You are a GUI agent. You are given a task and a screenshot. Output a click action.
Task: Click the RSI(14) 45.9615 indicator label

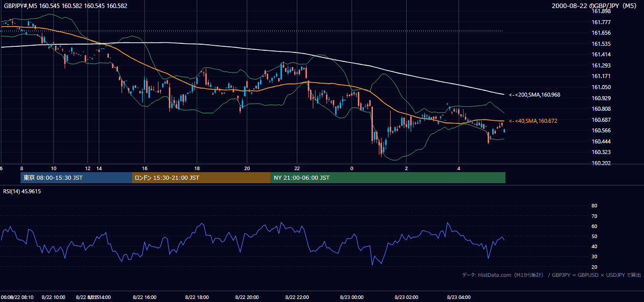click(x=22, y=191)
